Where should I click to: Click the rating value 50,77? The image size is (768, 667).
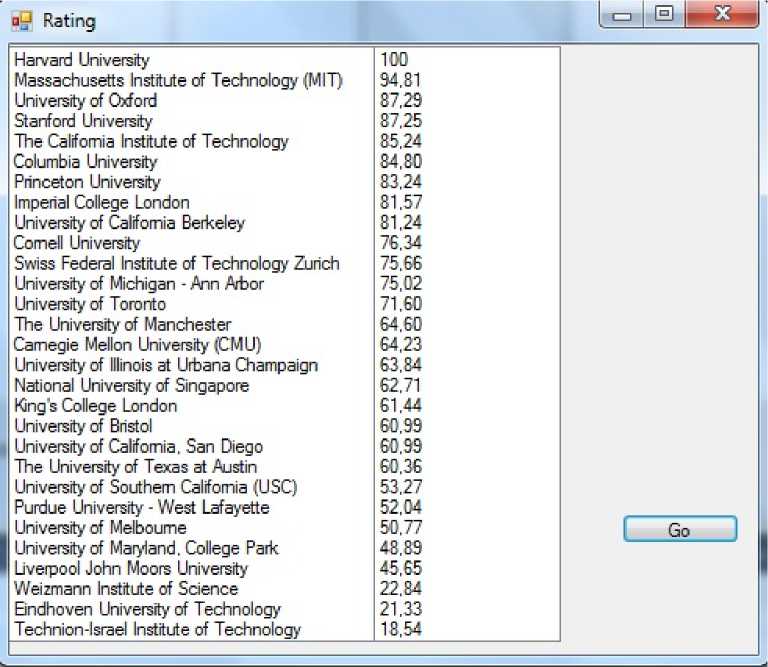[401, 527]
